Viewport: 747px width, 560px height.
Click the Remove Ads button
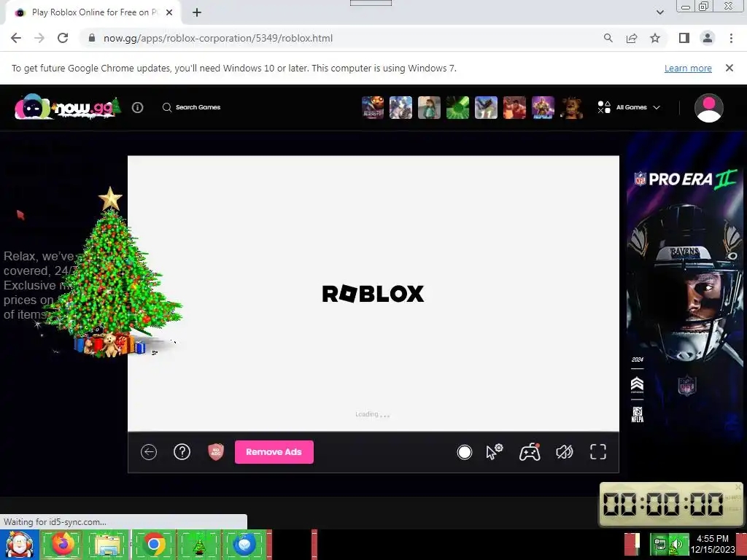[274, 452]
